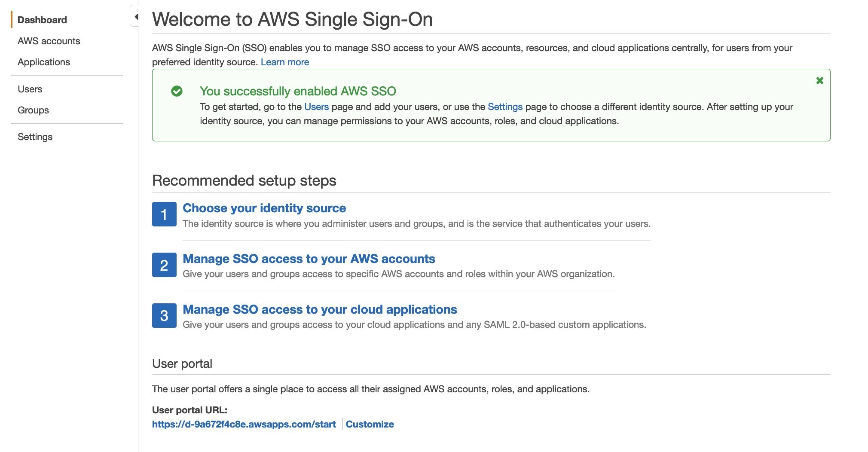Click the step 3 number badge

coord(164,315)
